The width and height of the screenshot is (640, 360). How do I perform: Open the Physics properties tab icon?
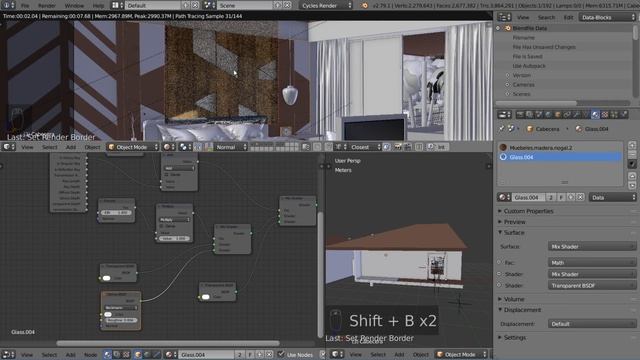(624, 115)
